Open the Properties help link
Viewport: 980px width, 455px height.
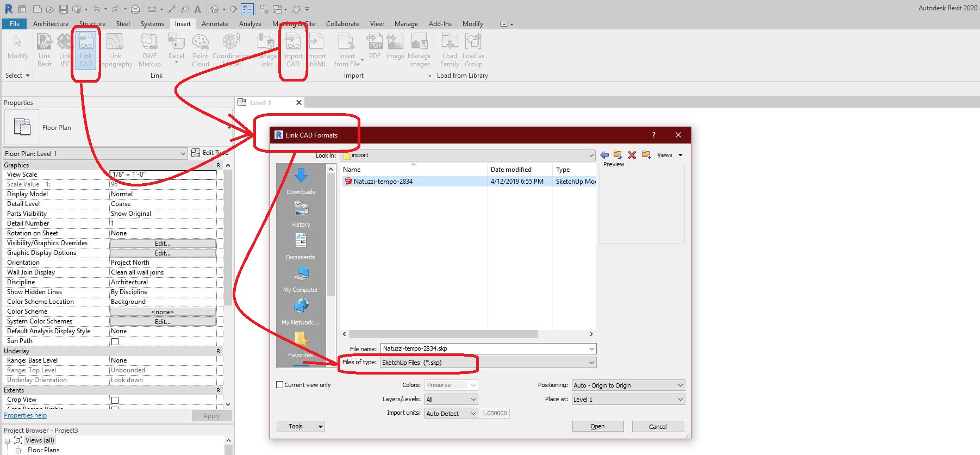click(x=26, y=415)
